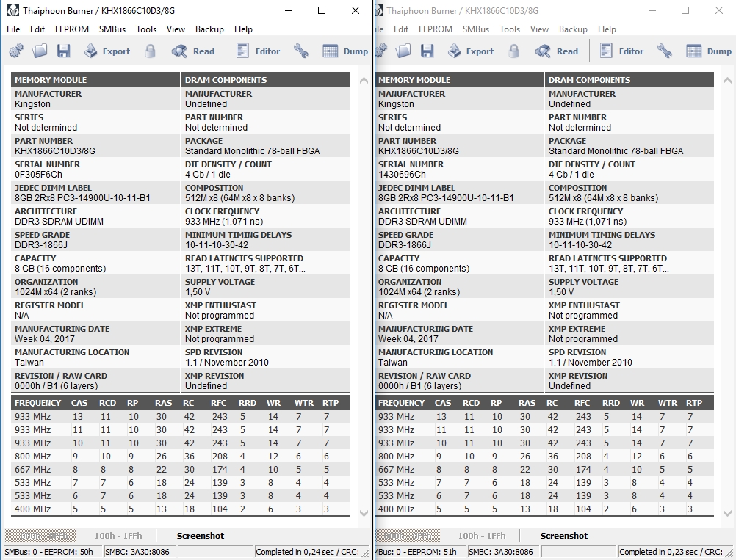
Task: Open file via folder icon in left window
Action: point(40,51)
